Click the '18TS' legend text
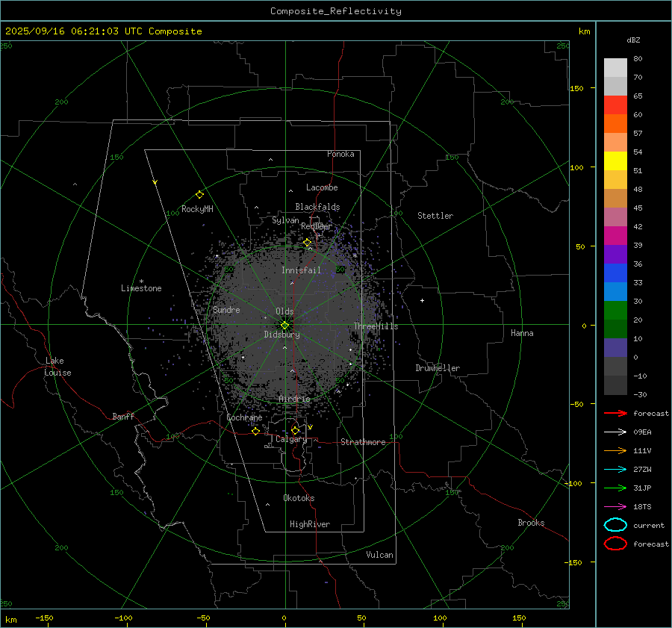This screenshot has width=672, height=628. 642,507
